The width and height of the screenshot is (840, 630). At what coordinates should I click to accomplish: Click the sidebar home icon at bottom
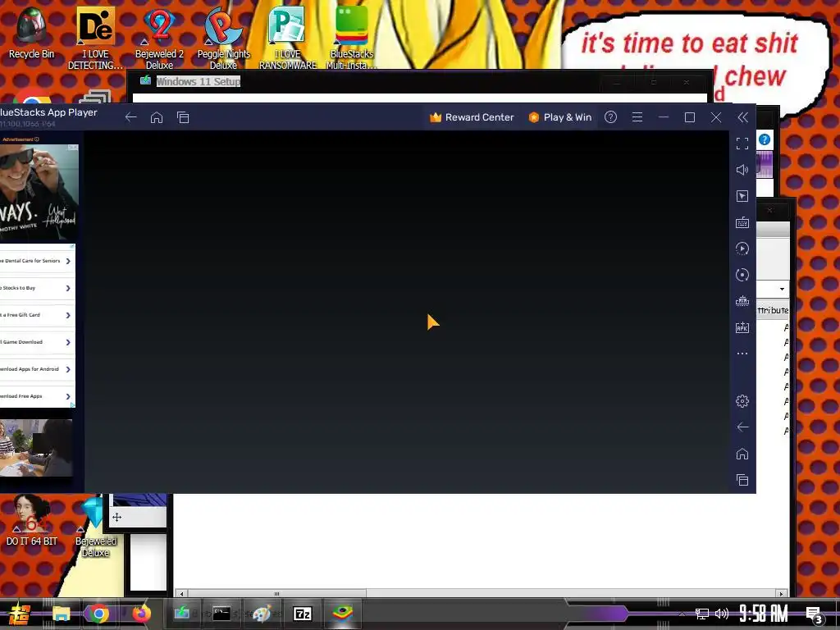[742, 454]
